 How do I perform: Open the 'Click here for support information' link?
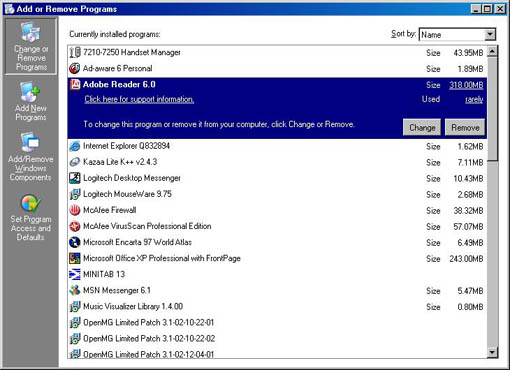pos(139,99)
